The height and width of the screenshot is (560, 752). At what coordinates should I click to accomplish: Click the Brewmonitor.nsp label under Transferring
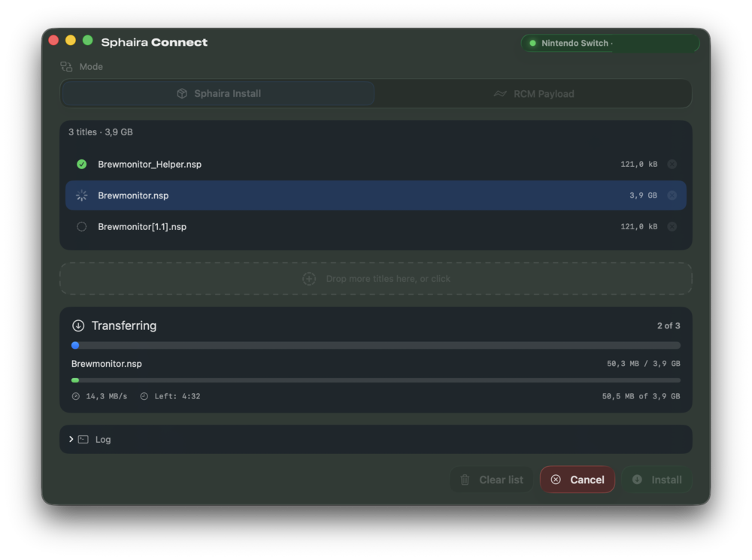coord(107,364)
